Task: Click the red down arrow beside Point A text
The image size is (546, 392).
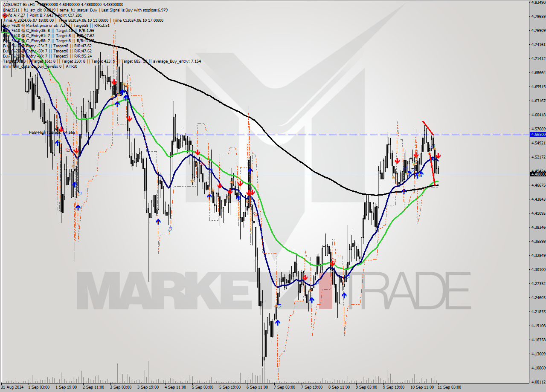Action: click(5, 16)
